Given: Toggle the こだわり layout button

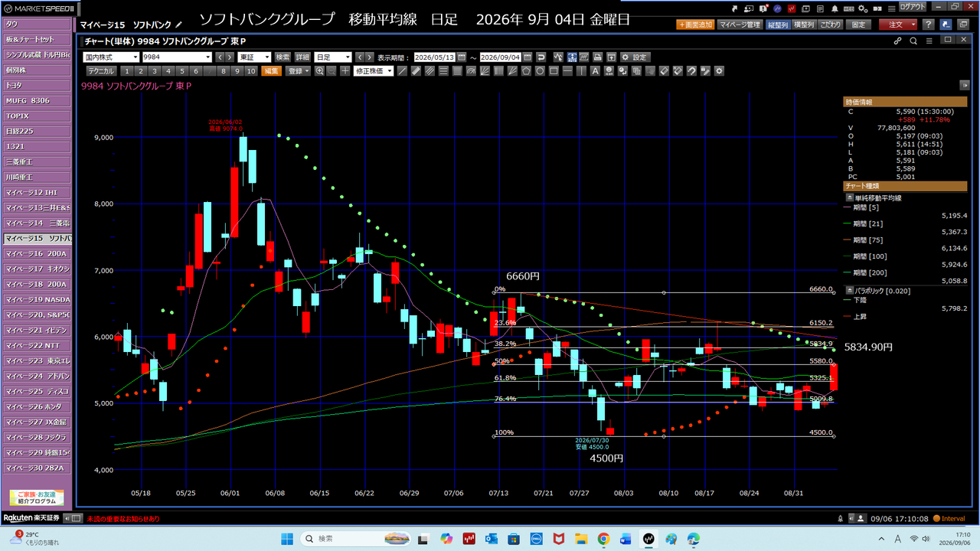Looking at the screenshot, I should 831,24.
